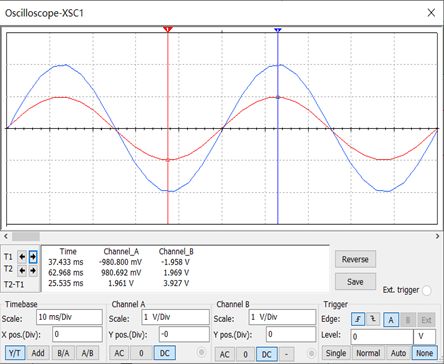Screen dimensions: 444x364
Task: Click trigger Level value field
Action: point(382,337)
